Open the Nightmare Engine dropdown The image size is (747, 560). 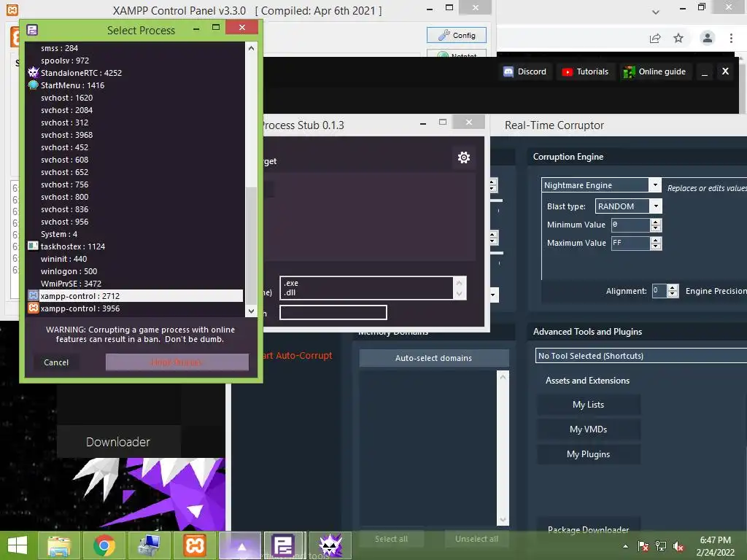click(655, 184)
